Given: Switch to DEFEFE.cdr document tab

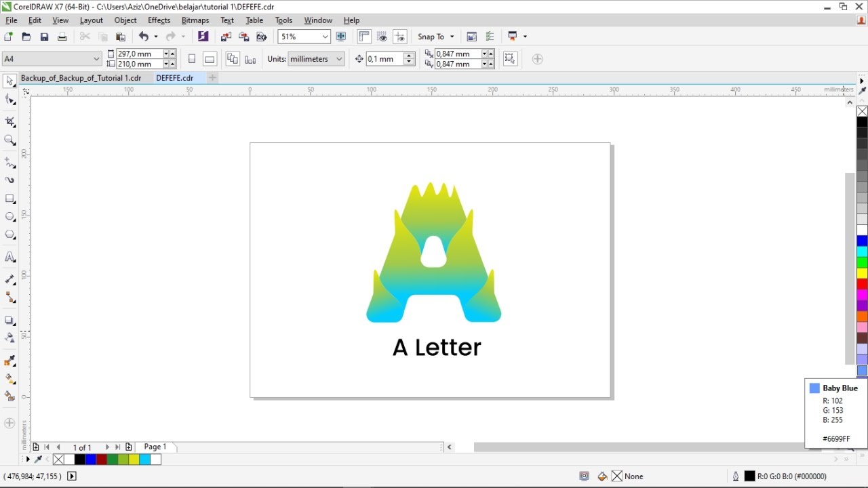Looking at the screenshot, I should [175, 78].
